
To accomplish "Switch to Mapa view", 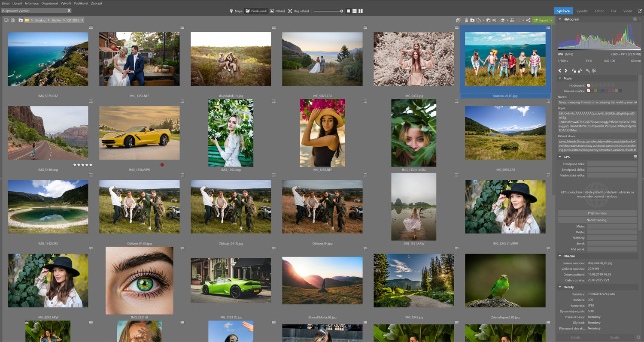I will click(x=236, y=11).
